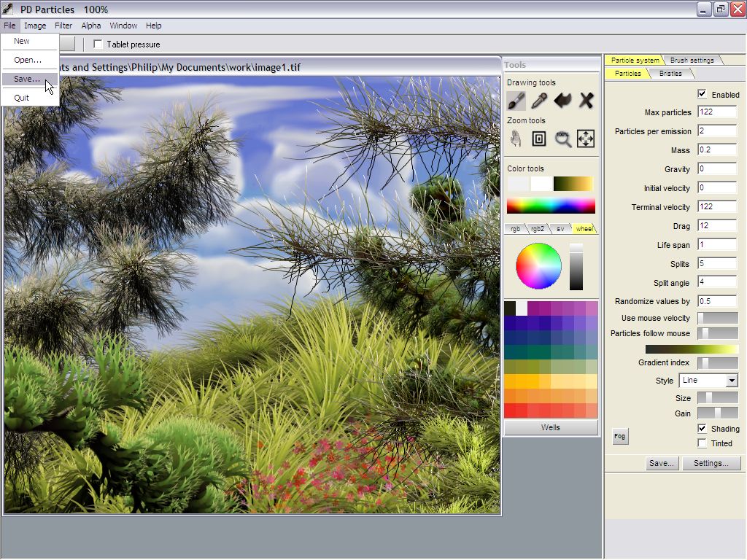The height and width of the screenshot is (560, 747).
Task: Click the Fog button
Action: click(619, 436)
